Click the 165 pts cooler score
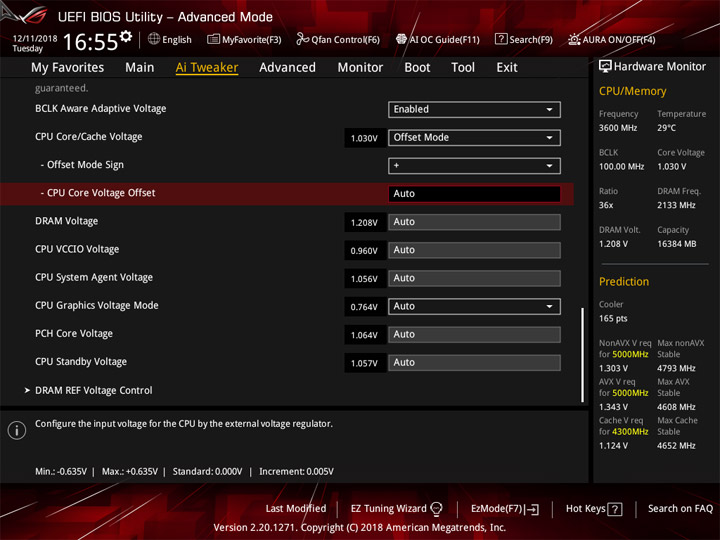The image size is (720, 540). (613, 318)
